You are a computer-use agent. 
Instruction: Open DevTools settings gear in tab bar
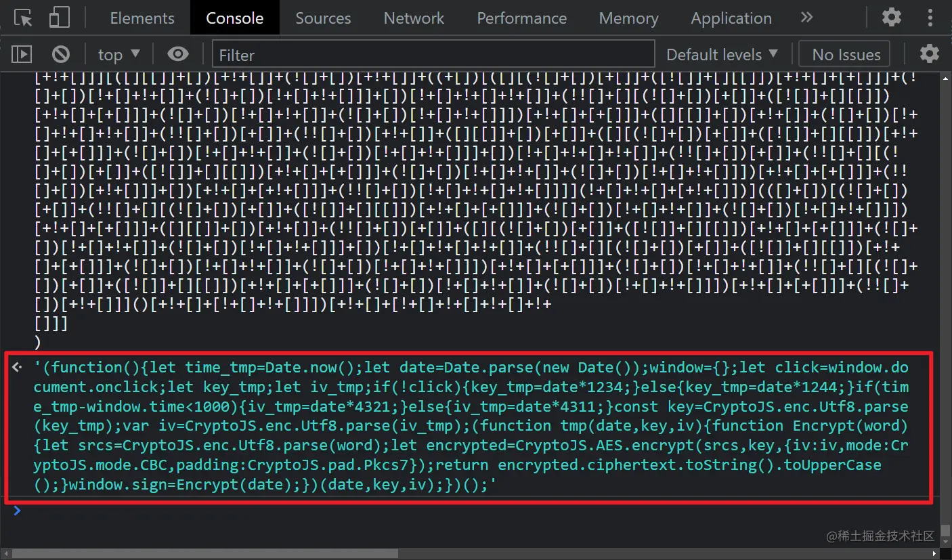tap(892, 17)
